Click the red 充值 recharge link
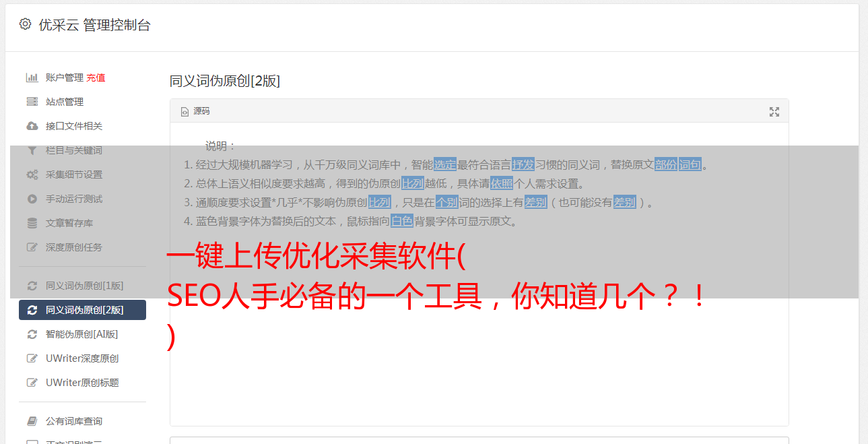Screen dimensions: 868x444 point(96,77)
